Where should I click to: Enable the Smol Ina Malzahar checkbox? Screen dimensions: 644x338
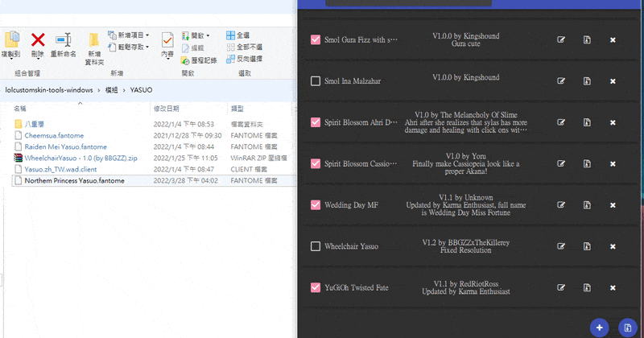(316, 81)
